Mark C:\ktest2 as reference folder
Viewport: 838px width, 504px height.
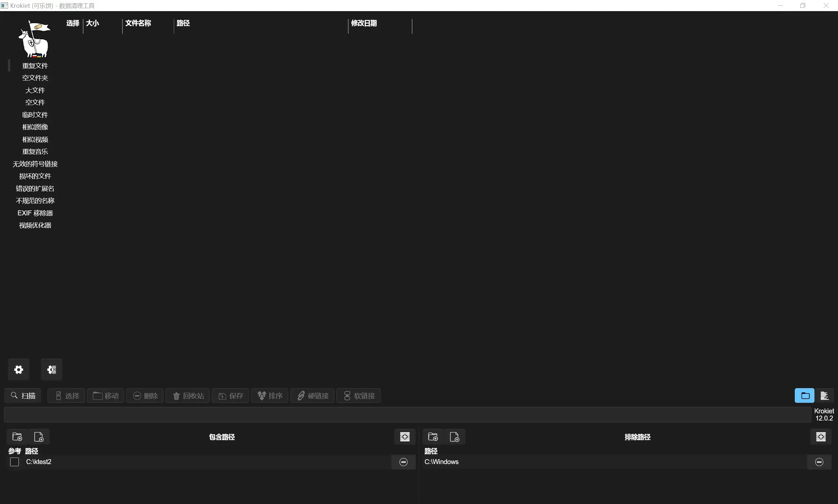pos(15,462)
